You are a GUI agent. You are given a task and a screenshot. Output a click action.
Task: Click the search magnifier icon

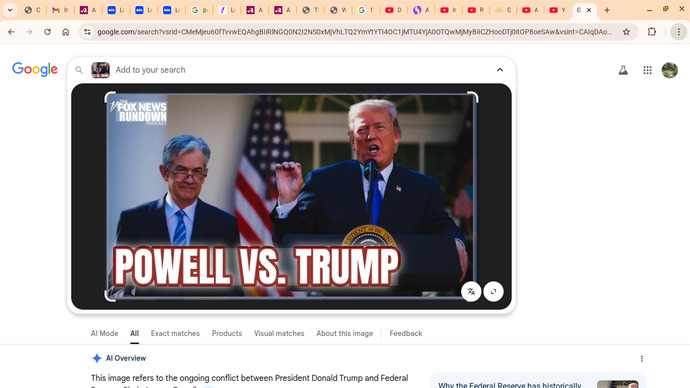[x=79, y=70]
